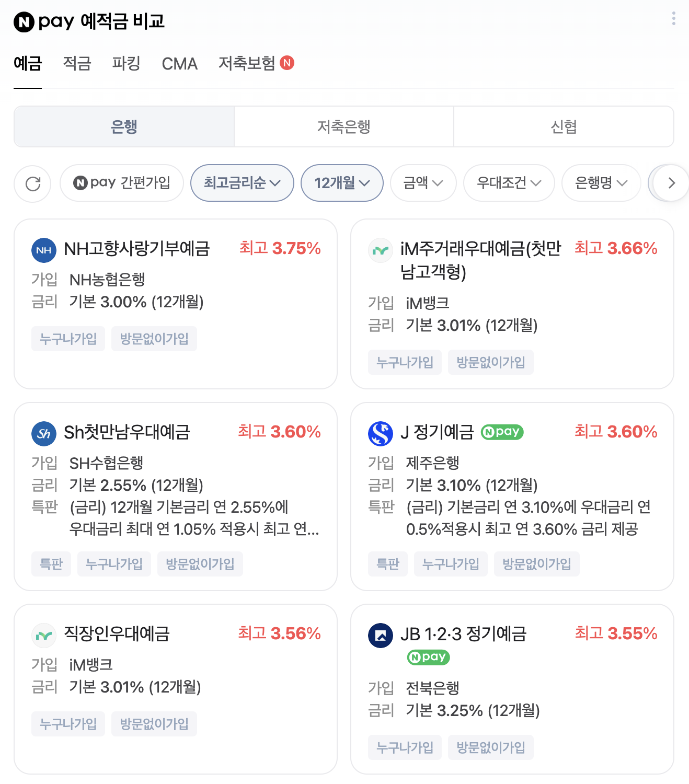
Task: Open the 우대조건 filter dropdown
Action: [x=509, y=183]
